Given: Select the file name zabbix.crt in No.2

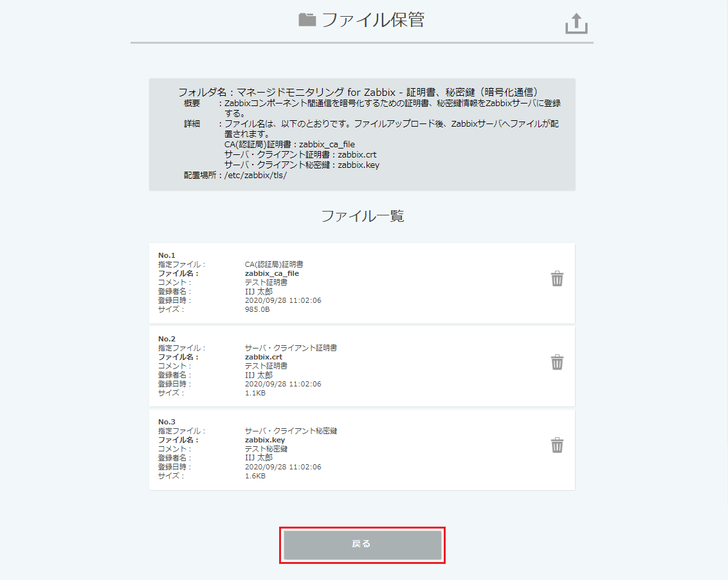Looking at the screenshot, I should coord(263,357).
